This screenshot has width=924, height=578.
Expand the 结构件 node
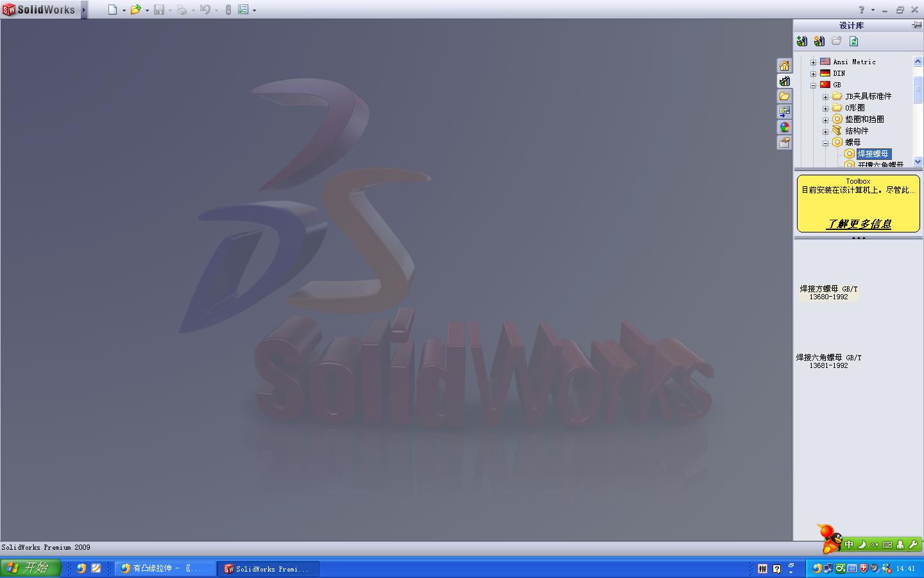[825, 132]
